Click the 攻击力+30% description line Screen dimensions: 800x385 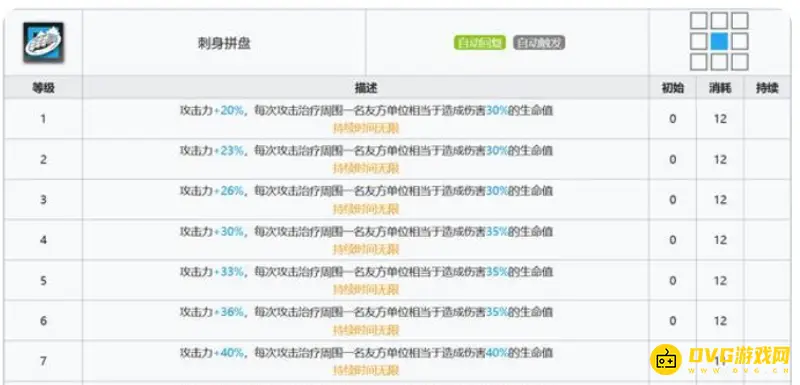(366, 232)
